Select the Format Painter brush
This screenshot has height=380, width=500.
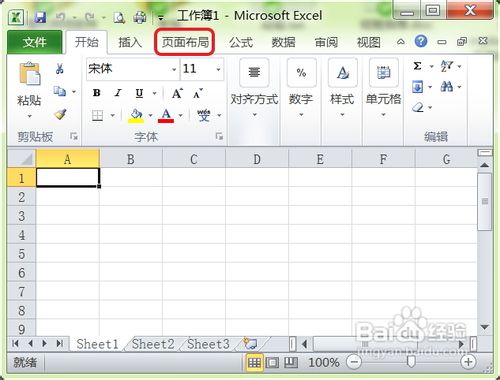pos(60,114)
